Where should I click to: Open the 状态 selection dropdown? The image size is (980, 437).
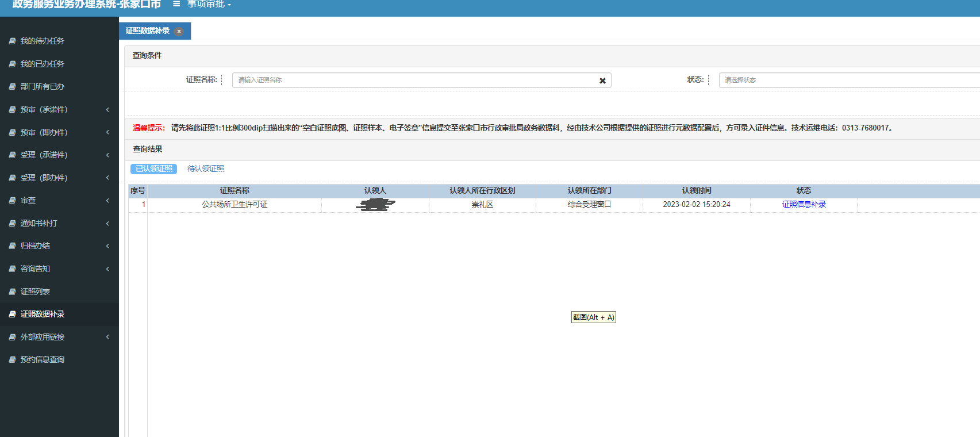point(850,80)
